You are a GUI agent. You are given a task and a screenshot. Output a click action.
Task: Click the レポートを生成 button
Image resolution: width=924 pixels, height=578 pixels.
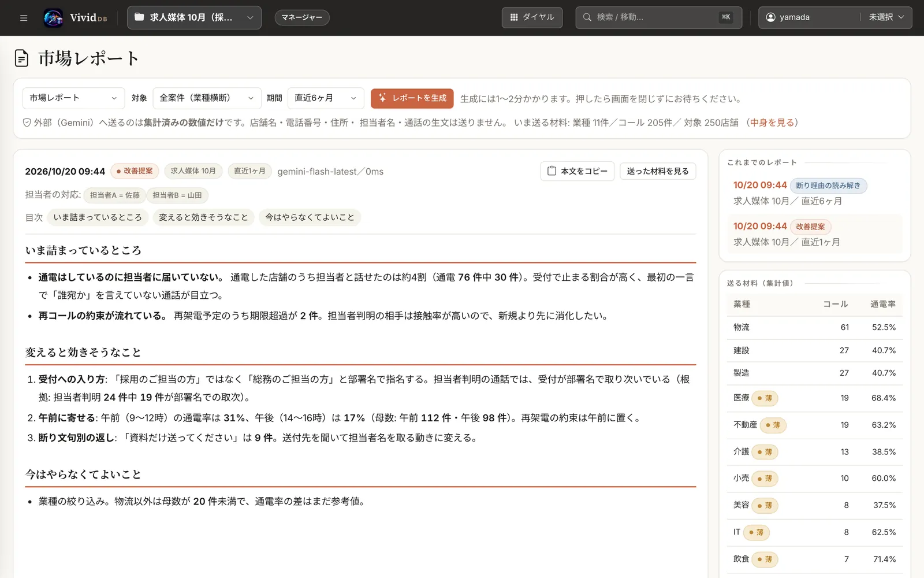(x=412, y=98)
